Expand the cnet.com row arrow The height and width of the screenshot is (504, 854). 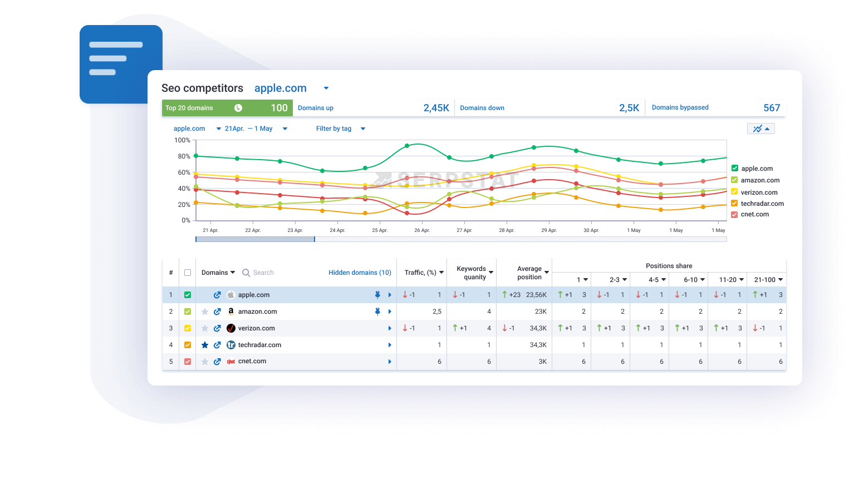390,362
